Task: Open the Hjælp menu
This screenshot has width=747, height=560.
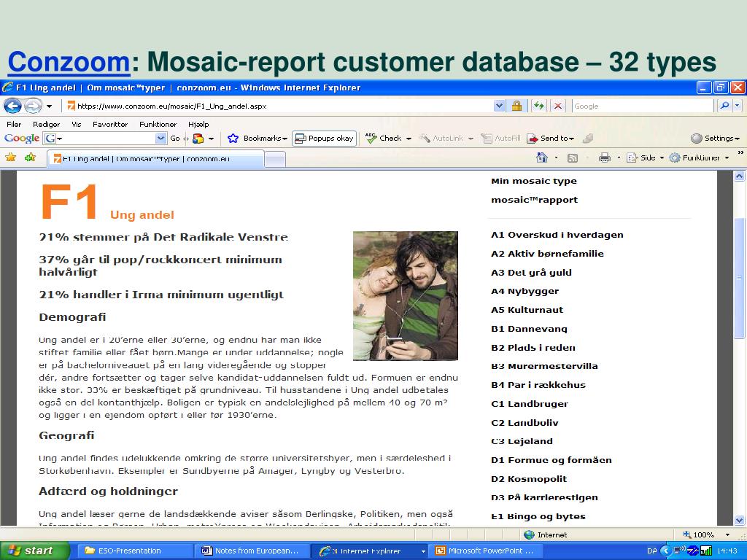Action: 198,124
